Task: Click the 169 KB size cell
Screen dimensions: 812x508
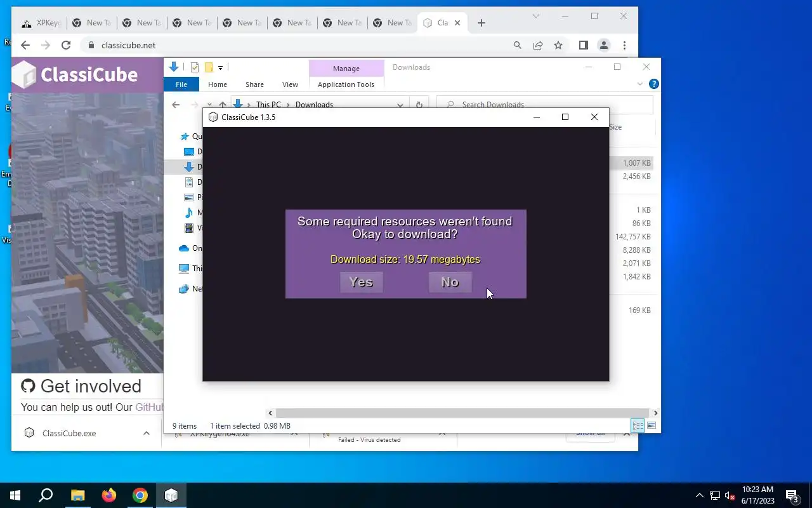Action: click(x=639, y=311)
